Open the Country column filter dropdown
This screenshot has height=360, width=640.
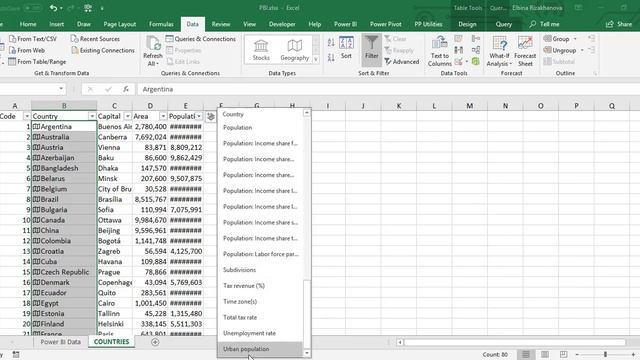coord(92,116)
